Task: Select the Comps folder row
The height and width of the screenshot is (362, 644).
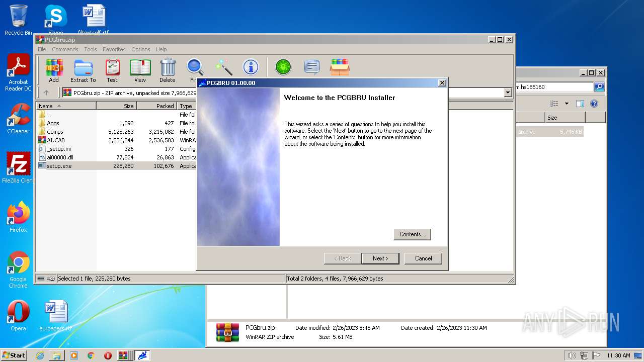Action: click(117, 132)
